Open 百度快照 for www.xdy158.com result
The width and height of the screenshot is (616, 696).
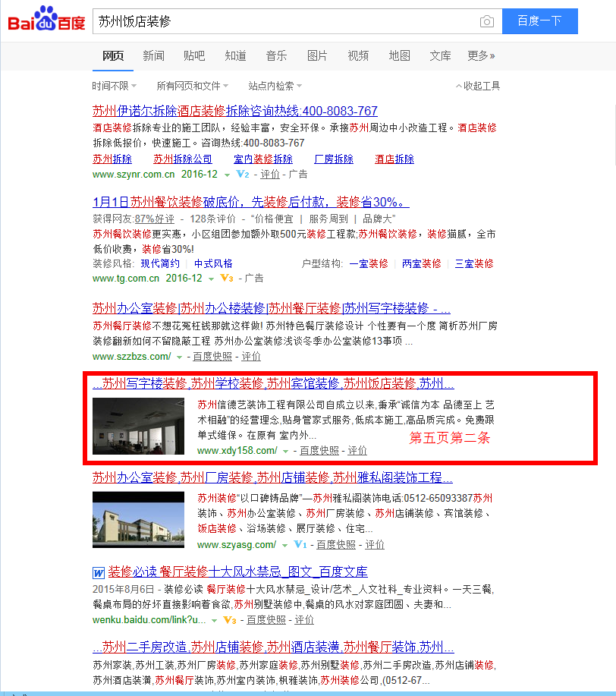click(319, 451)
